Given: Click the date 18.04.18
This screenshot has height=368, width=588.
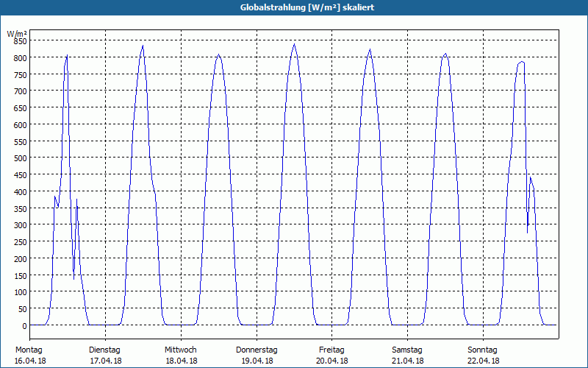Looking at the screenshot, I should (182, 361).
